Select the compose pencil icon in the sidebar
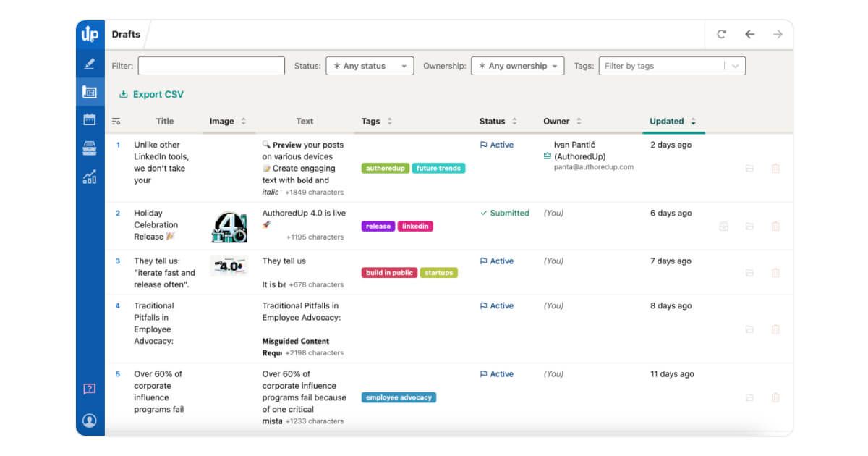The width and height of the screenshot is (868, 456). 89,65
